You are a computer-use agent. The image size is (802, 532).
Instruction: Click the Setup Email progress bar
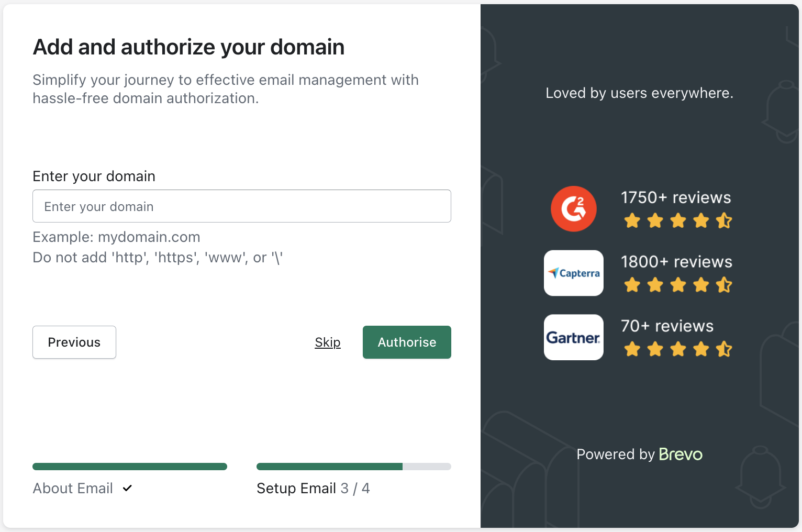point(353,466)
